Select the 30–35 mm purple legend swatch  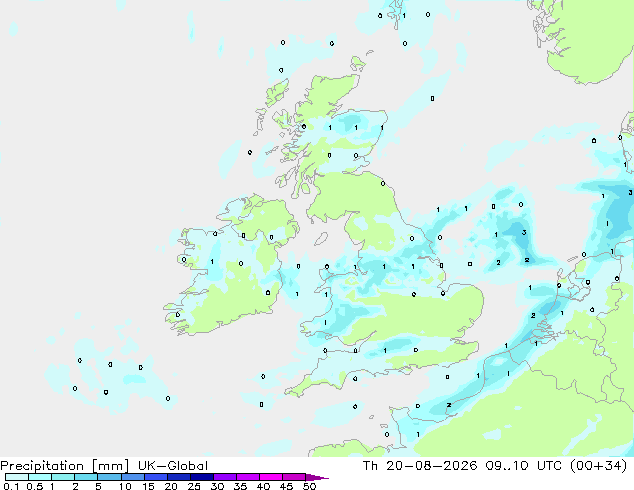click(x=224, y=477)
